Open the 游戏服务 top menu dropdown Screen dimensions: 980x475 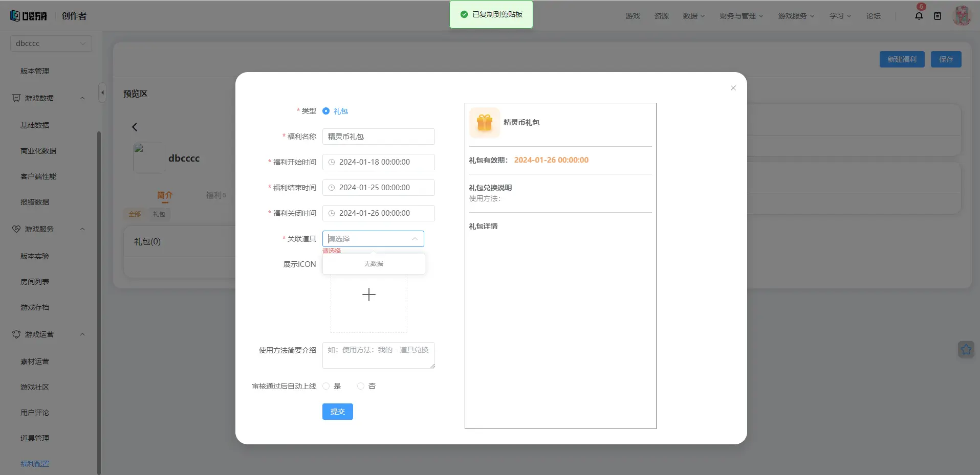point(796,16)
